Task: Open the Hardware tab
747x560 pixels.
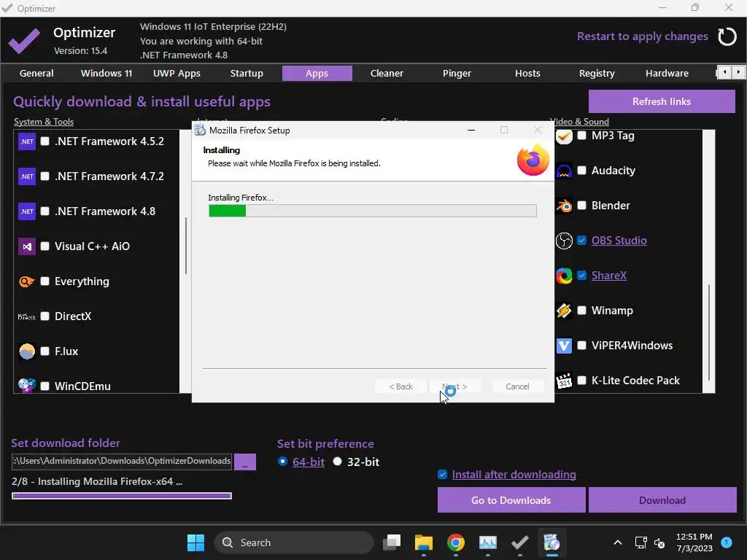Action: 667,74
